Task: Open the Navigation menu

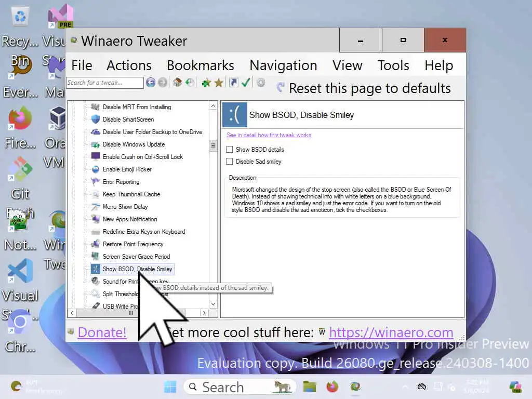Action: [283, 65]
